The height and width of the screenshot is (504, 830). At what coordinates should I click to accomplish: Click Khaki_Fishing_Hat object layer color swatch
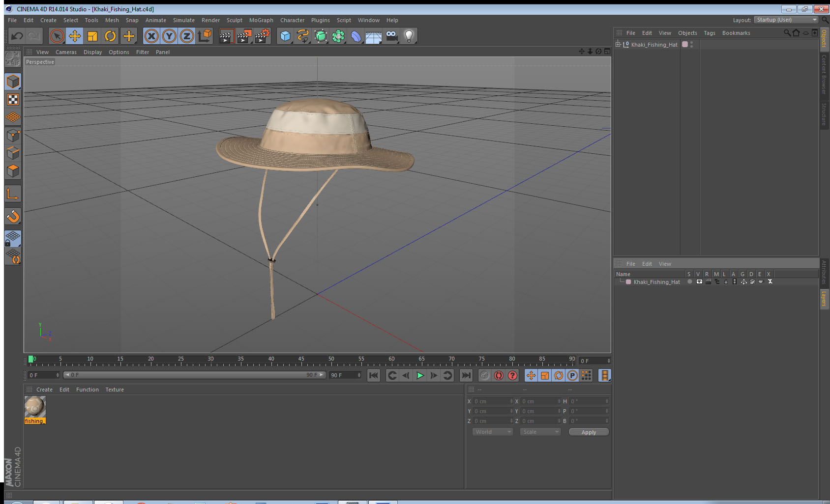(x=685, y=44)
